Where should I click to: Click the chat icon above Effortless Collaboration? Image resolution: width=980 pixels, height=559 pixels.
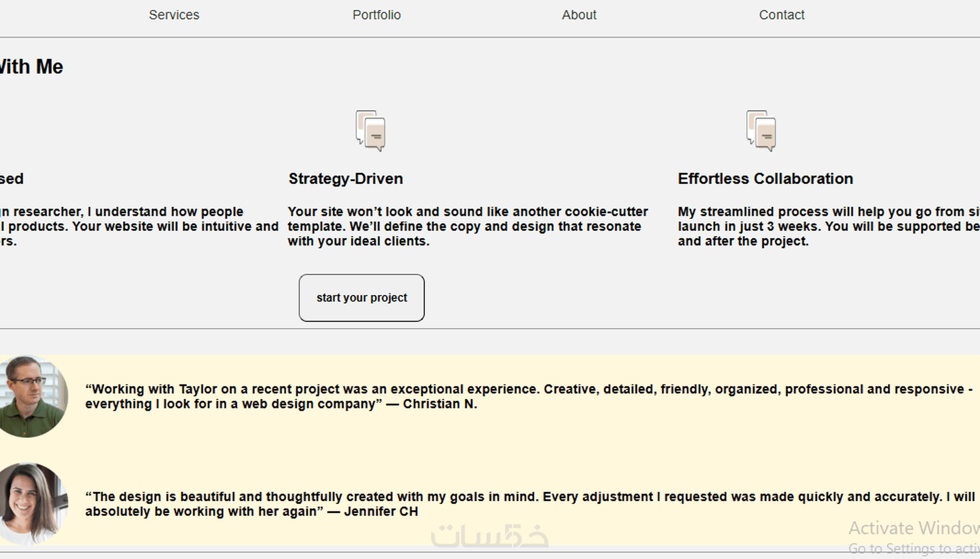(x=761, y=131)
